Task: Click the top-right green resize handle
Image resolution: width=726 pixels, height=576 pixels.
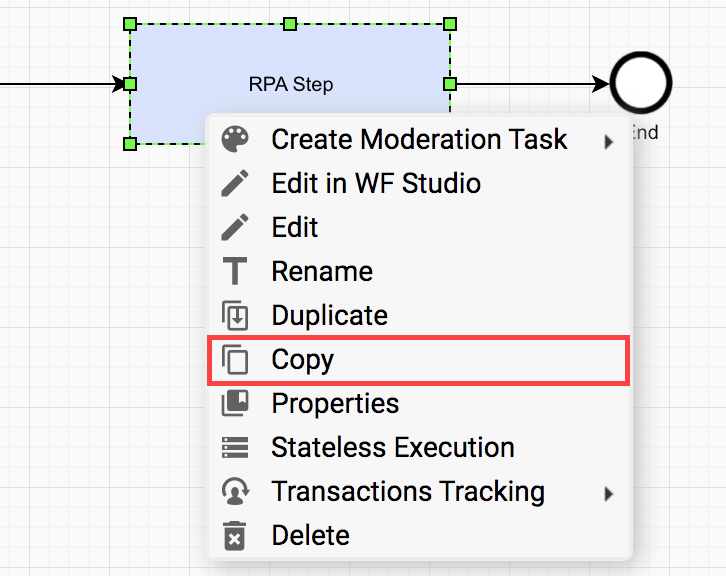Action: (x=450, y=24)
